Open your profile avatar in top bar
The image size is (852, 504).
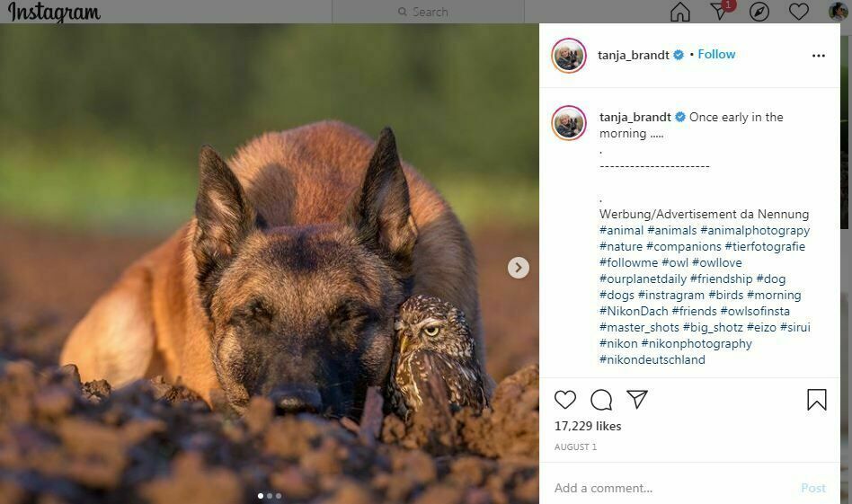click(x=838, y=12)
